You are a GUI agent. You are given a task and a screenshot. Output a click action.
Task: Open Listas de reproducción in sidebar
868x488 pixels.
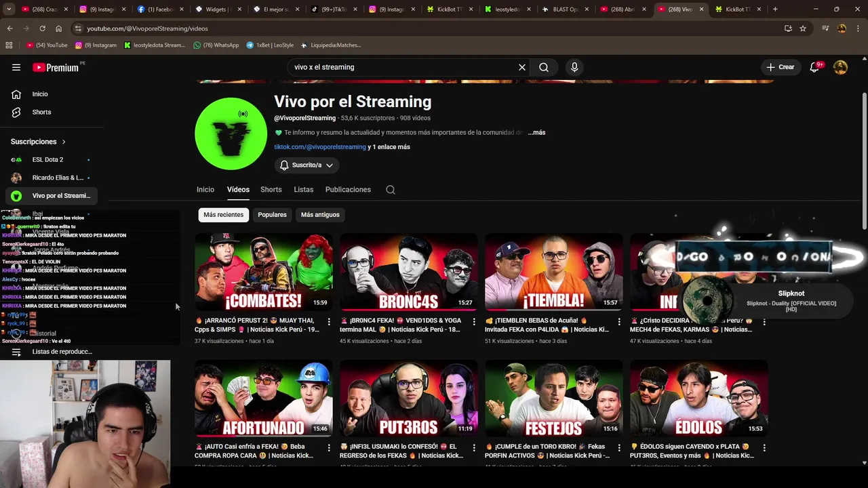tap(52, 352)
